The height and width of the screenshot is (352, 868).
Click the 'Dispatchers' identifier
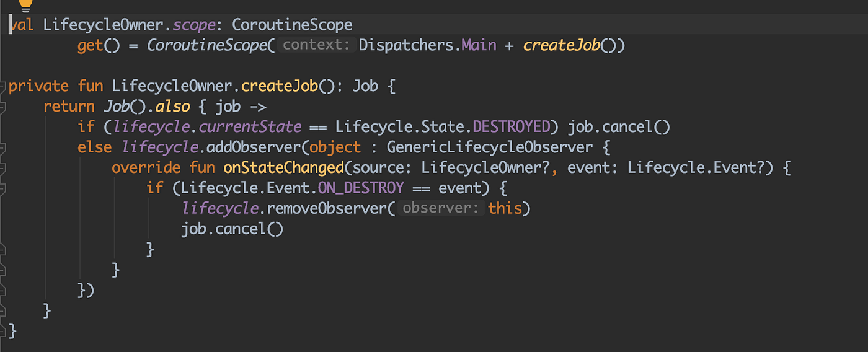405,46
